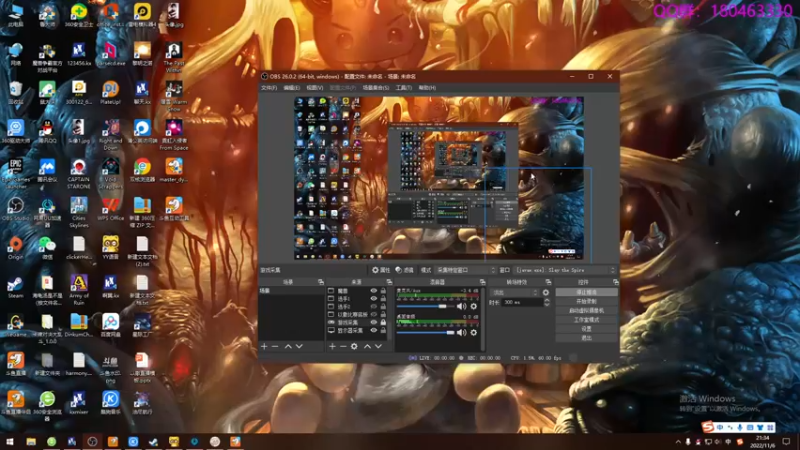The image size is (800, 450).
Task: Mute the second mixer channel (桌面音频) speaker icon
Action: (461, 333)
